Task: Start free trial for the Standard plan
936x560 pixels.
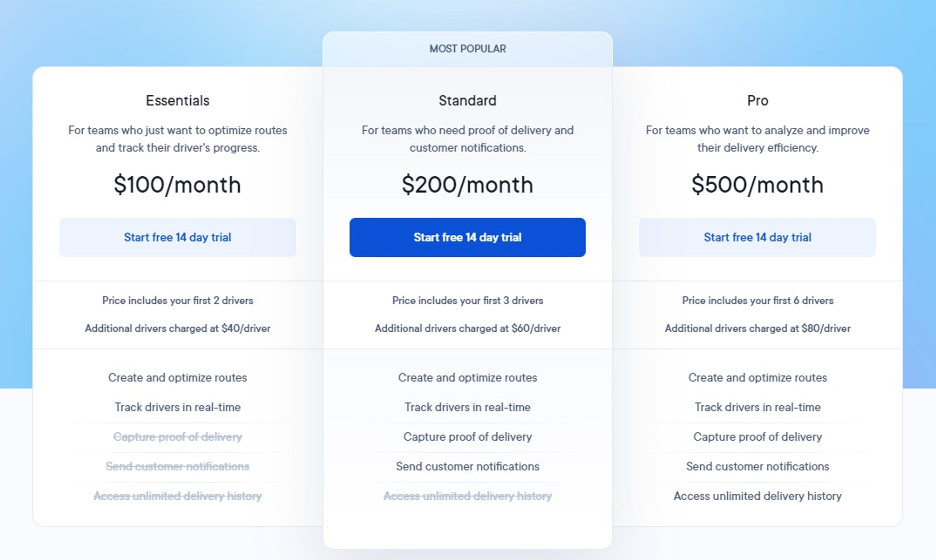Action: pos(468,237)
